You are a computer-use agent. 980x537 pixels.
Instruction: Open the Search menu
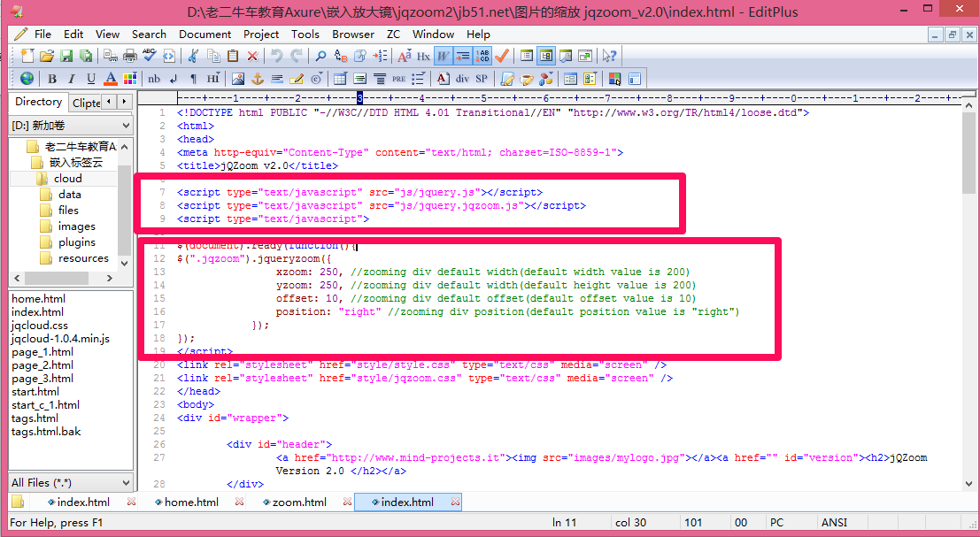pyautogui.click(x=149, y=35)
